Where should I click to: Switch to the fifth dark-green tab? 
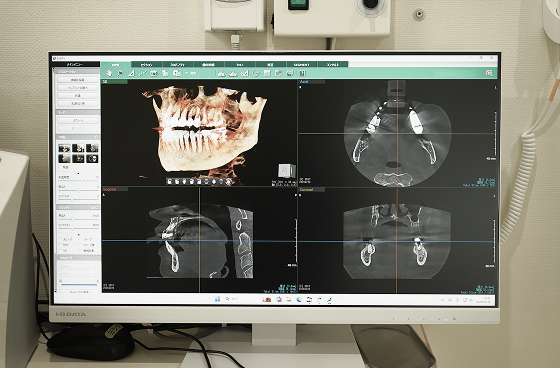[x=240, y=65]
